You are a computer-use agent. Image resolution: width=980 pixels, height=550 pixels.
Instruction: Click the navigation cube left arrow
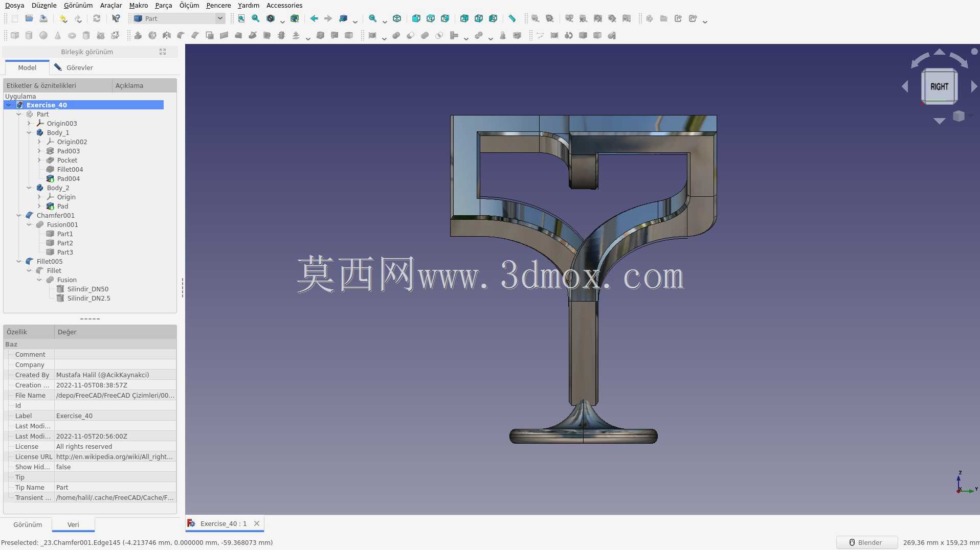(905, 86)
